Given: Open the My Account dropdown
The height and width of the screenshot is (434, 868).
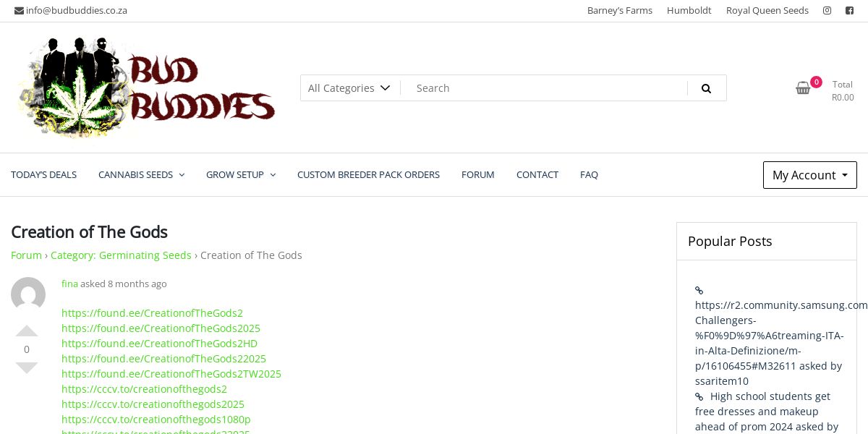Looking at the screenshot, I should [810, 175].
